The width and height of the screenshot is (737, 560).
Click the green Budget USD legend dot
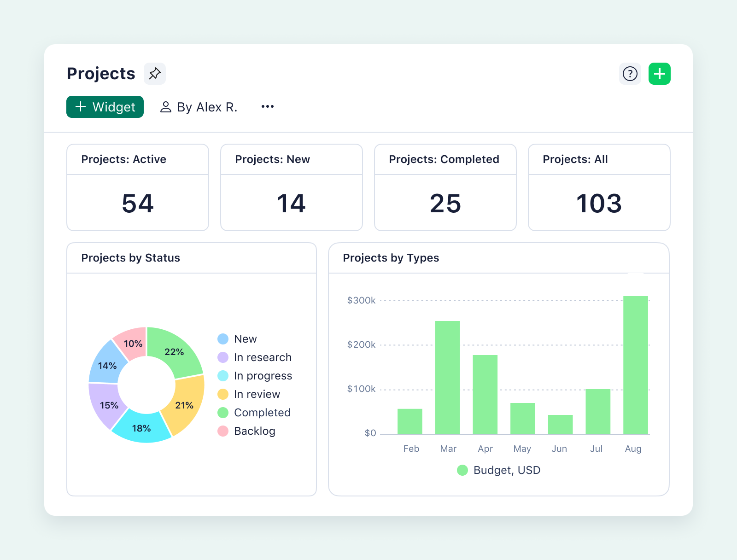click(462, 470)
